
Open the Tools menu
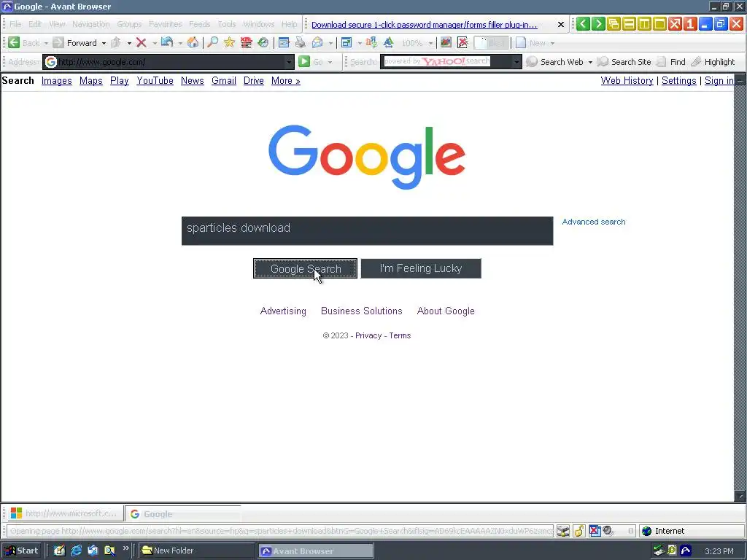pos(227,24)
